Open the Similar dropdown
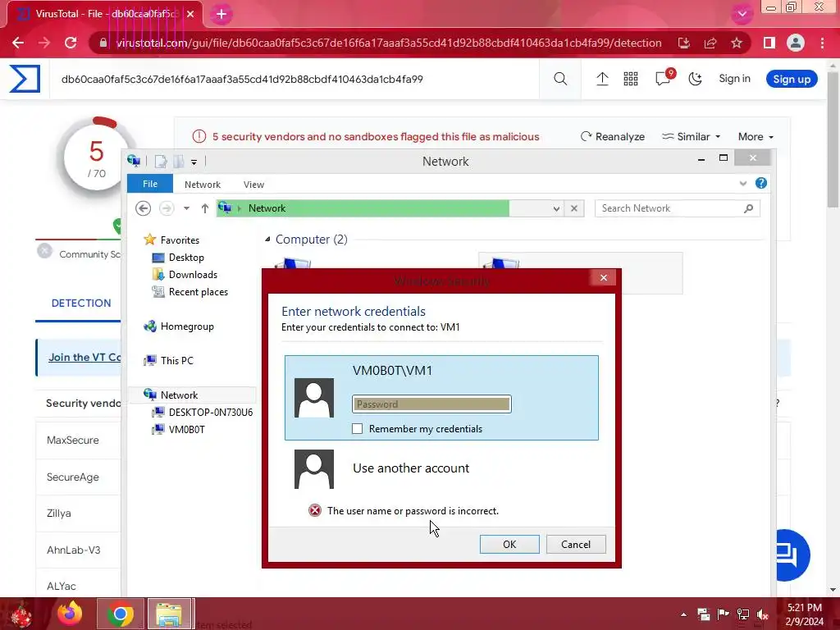Viewport: 840px width, 630px height. pos(691,137)
